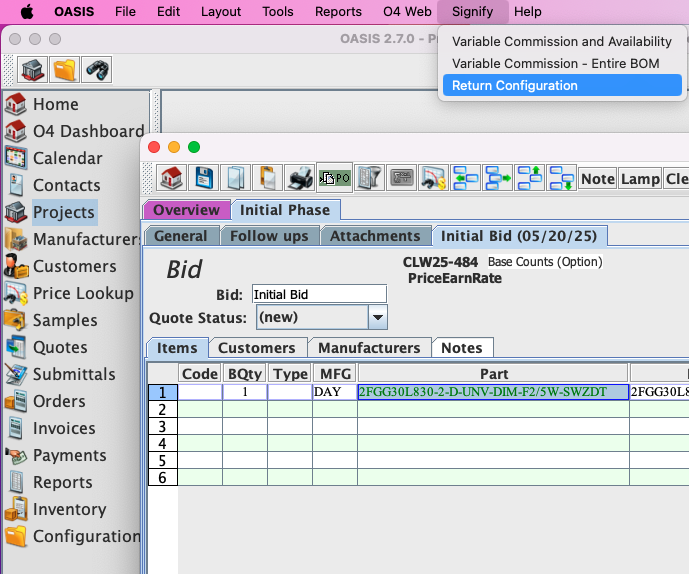This screenshot has height=574, width=689.
Task: Click the PO copy toolbar icon
Action: click(x=334, y=178)
